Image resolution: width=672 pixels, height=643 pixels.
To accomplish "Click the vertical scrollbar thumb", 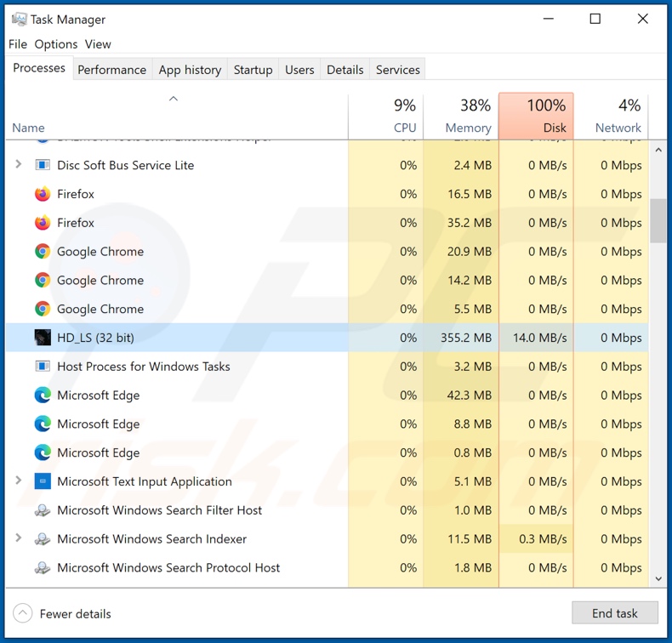I will point(658,220).
